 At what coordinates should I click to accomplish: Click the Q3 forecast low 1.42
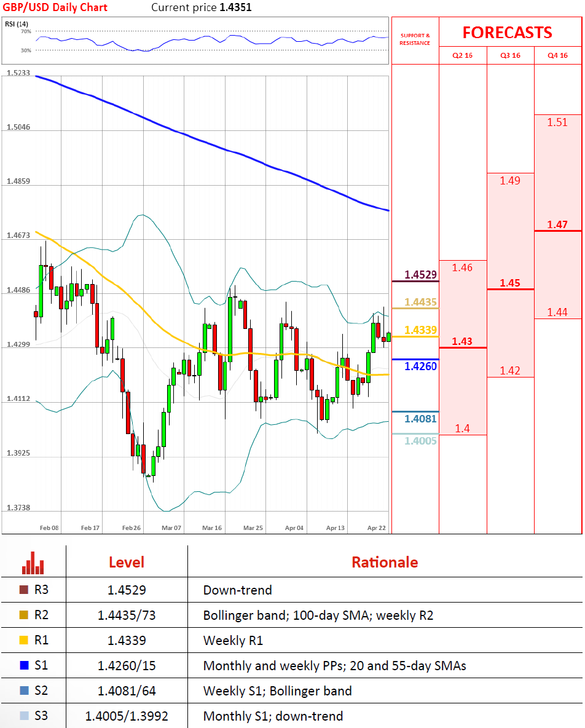click(x=510, y=371)
